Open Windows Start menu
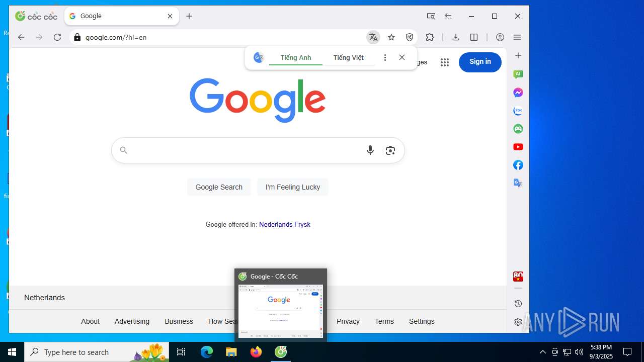644x362 pixels. (12, 352)
